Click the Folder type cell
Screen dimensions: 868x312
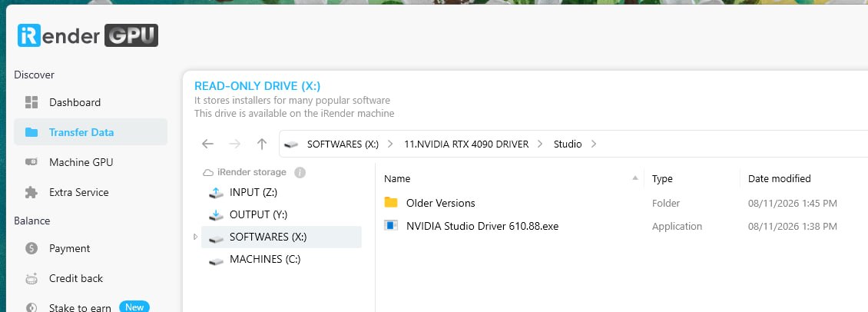pos(666,203)
